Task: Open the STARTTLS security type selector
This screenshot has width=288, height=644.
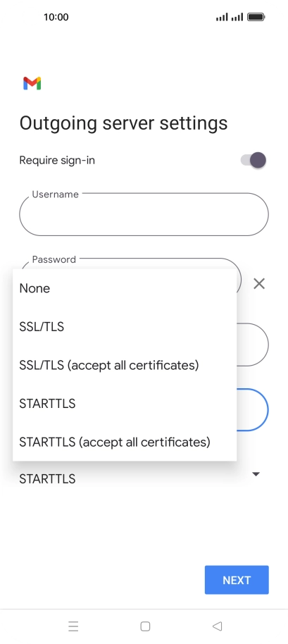Action: (x=140, y=479)
